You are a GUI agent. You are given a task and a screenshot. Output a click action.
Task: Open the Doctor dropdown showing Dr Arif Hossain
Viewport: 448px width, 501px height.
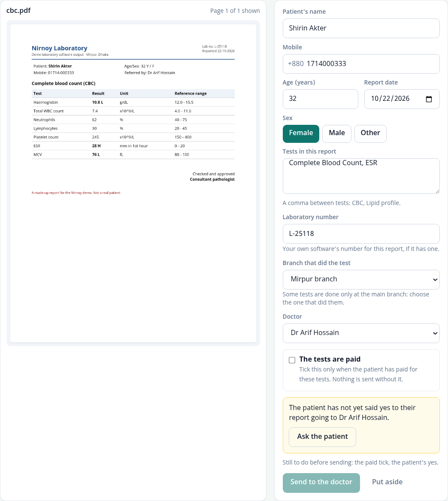361,333
